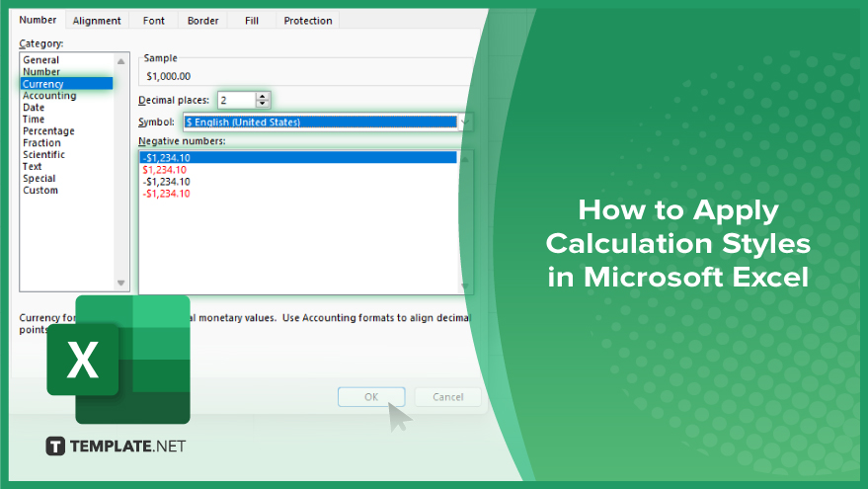This screenshot has height=489, width=868.
Task: Switch to the Number tab
Action: coord(38,20)
